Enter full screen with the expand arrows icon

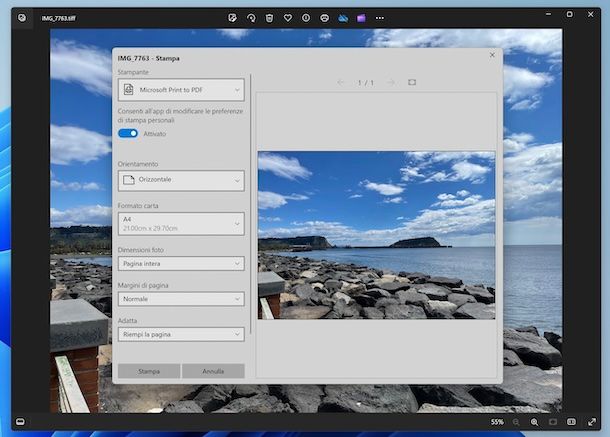coord(592,422)
